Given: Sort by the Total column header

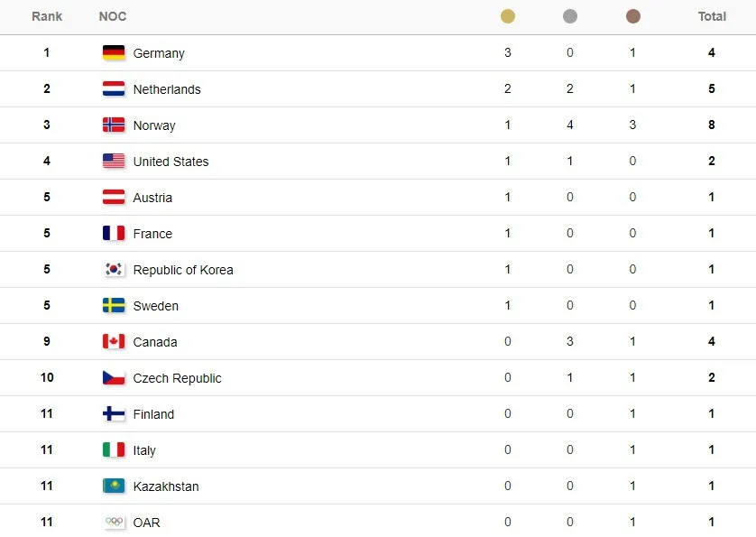Looking at the screenshot, I should (x=712, y=16).
